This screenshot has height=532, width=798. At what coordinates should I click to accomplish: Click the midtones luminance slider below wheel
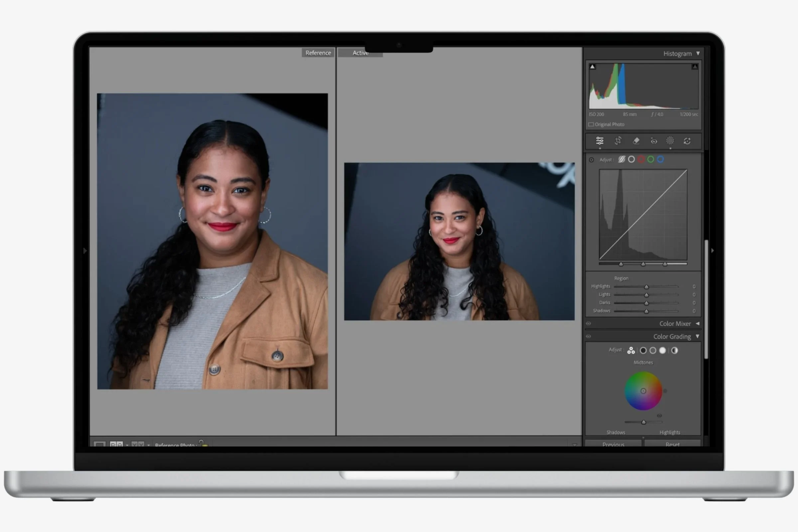[643, 422]
